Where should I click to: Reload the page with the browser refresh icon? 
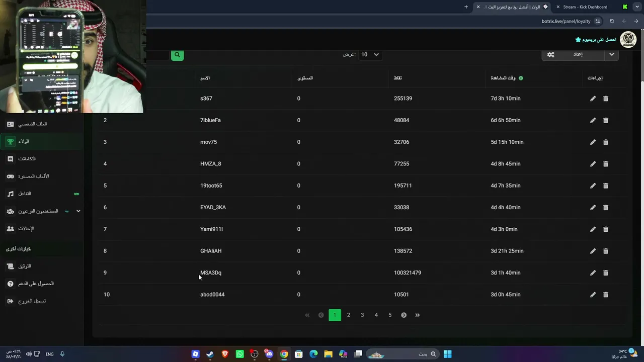(612, 21)
